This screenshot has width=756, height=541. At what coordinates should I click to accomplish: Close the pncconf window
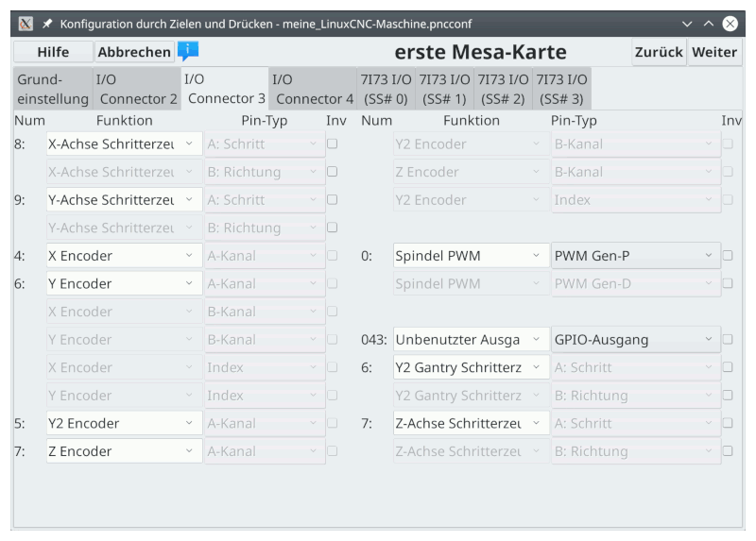pos(730,24)
